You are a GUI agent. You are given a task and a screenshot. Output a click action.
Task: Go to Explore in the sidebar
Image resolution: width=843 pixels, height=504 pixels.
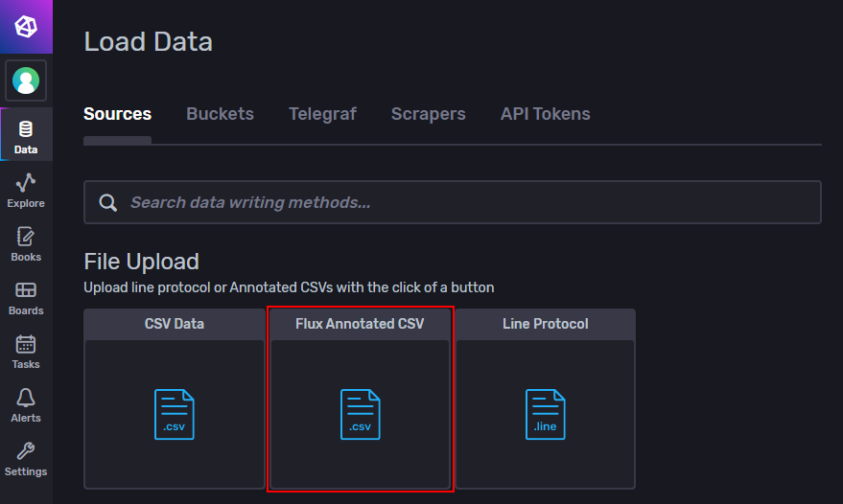(x=26, y=191)
